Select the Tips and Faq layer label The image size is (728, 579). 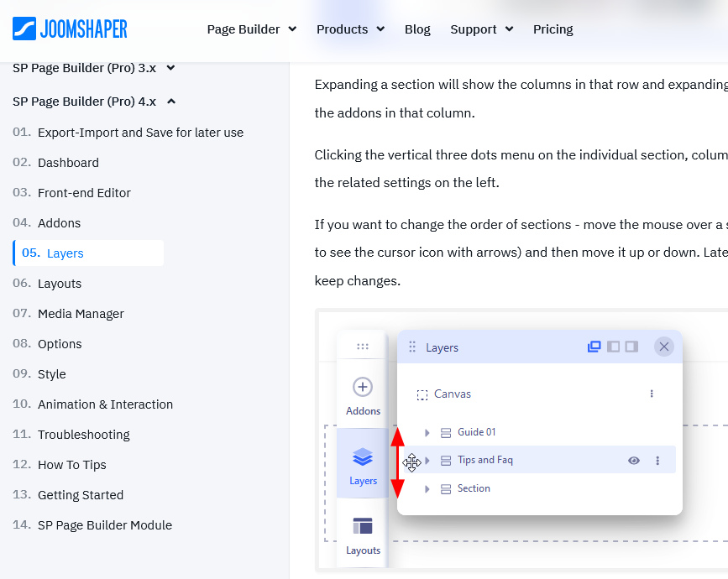click(x=485, y=460)
